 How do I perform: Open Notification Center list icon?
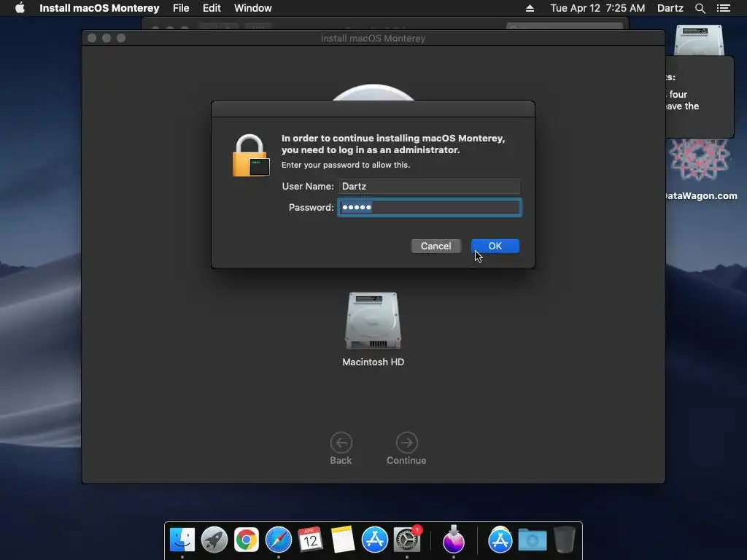coord(724,8)
